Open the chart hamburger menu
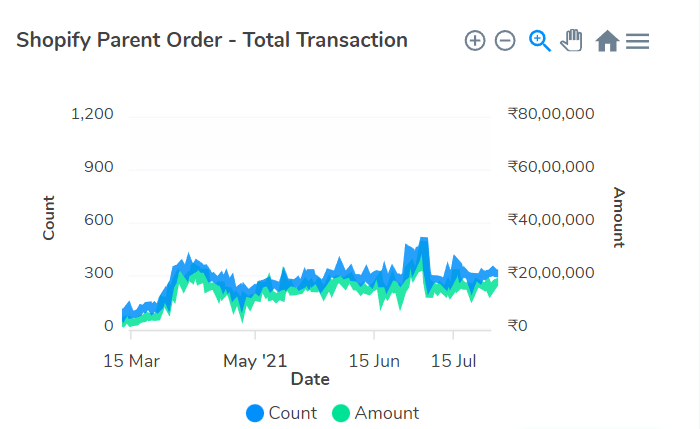700x429 pixels. point(638,41)
